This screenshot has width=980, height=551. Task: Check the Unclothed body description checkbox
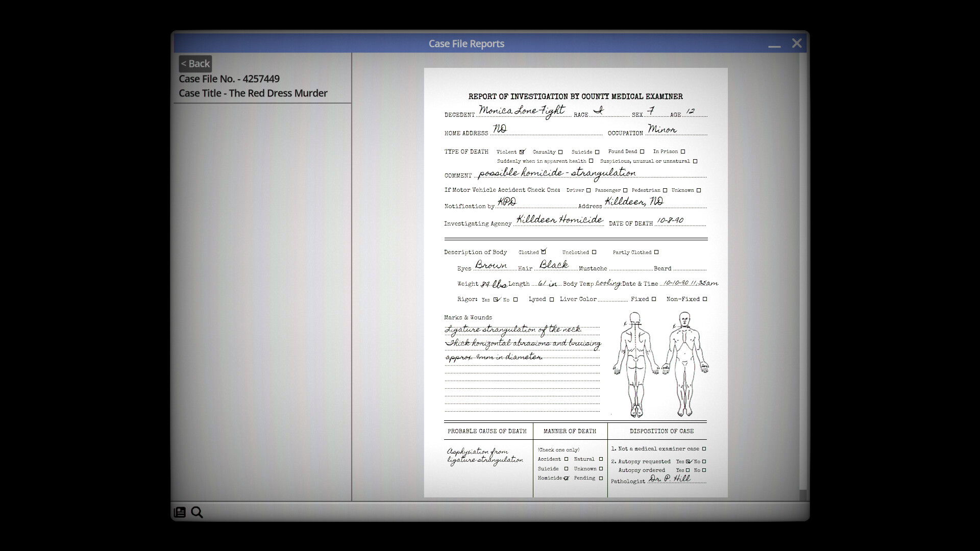[594, 252]
